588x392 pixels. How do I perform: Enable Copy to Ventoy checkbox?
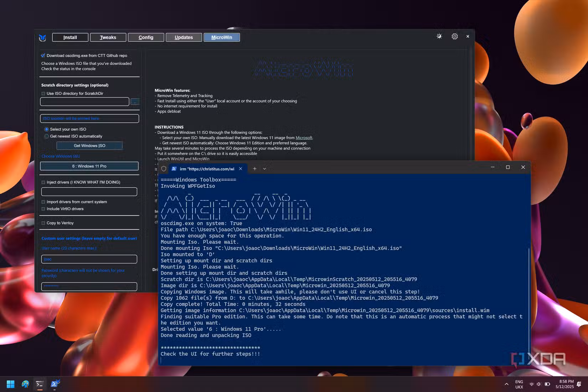43,223
